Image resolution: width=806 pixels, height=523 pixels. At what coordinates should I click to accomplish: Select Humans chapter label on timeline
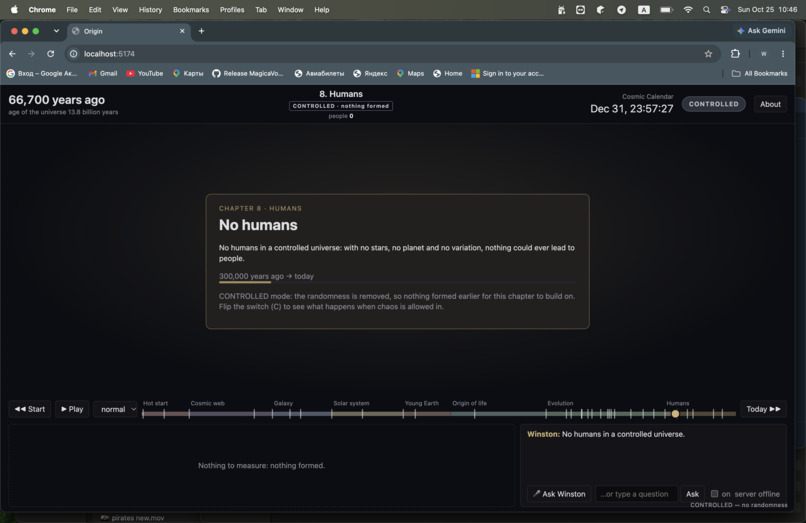tap(677, 403)
